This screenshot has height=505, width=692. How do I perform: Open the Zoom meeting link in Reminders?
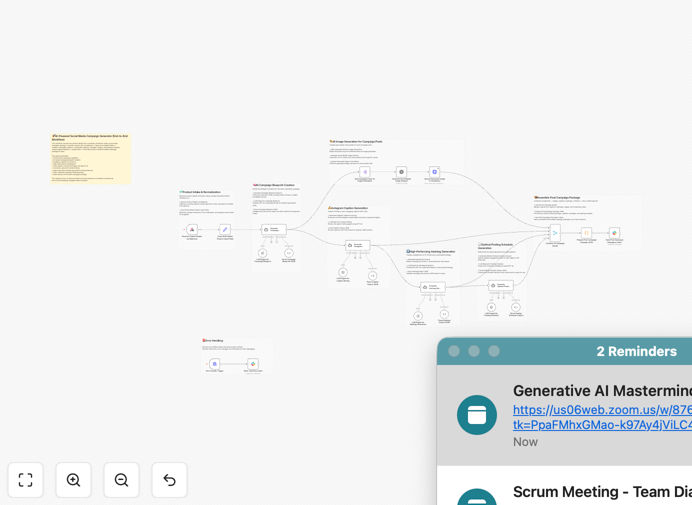[602, 417]
